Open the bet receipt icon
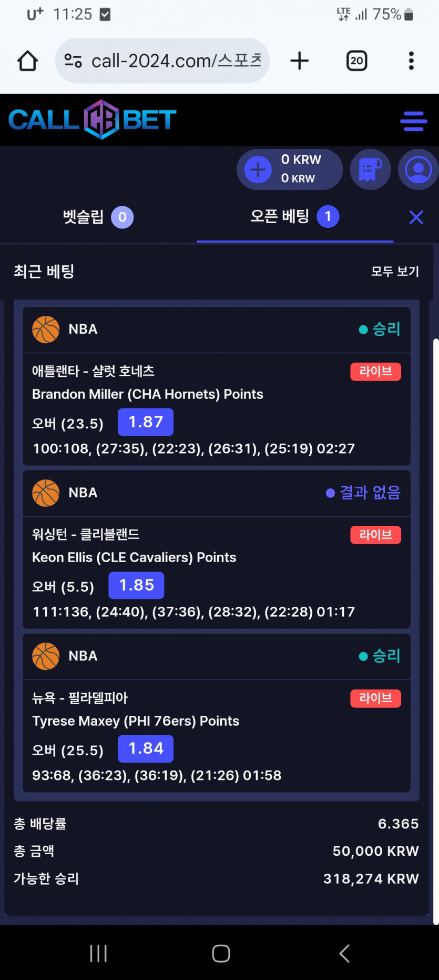The height and width of the screenshot is (980, 439). click(370, 169)
